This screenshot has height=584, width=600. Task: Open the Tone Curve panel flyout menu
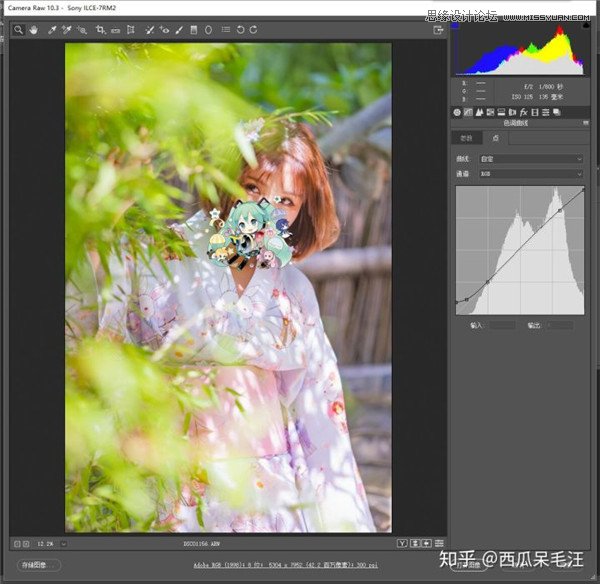tap(585, 123)
